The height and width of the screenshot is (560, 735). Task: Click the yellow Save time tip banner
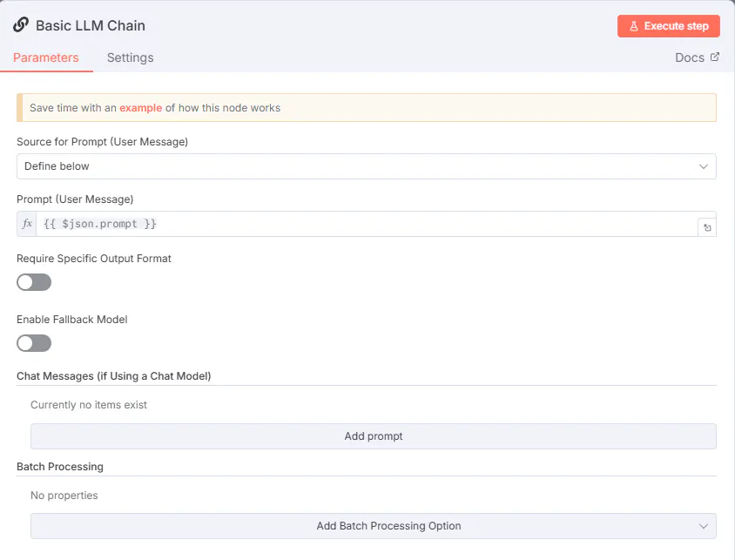[x=488, y=108]
